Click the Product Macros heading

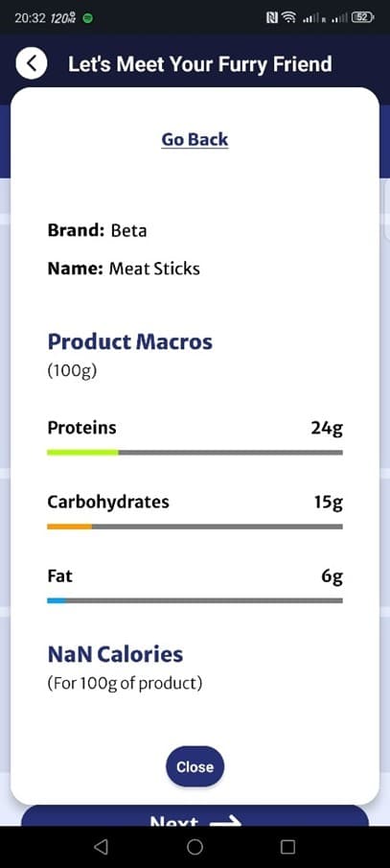pyautogui.click(x=130, y=342)
